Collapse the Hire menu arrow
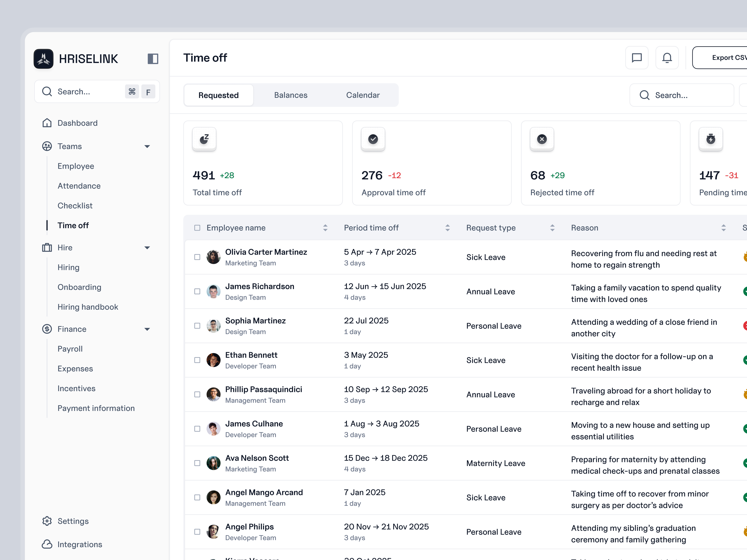This screenshot has height=560, width=747. (147, 248)
